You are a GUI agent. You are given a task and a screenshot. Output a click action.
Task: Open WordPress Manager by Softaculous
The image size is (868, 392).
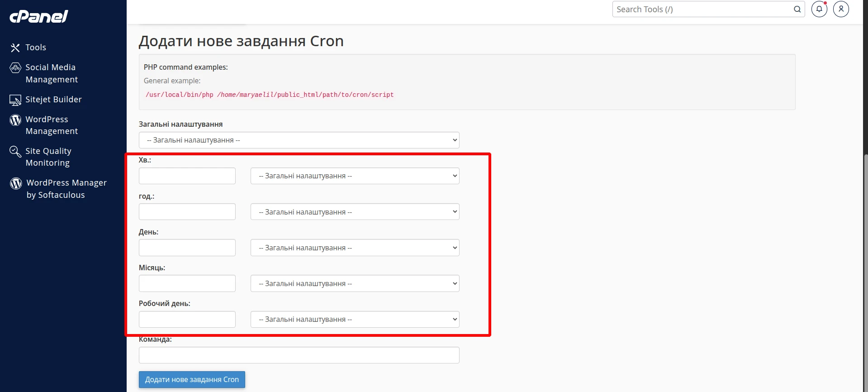pos(66,189)
